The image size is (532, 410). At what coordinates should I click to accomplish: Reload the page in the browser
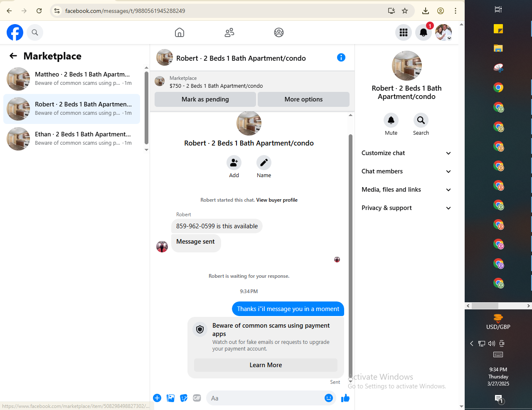[x=39, y=11]
